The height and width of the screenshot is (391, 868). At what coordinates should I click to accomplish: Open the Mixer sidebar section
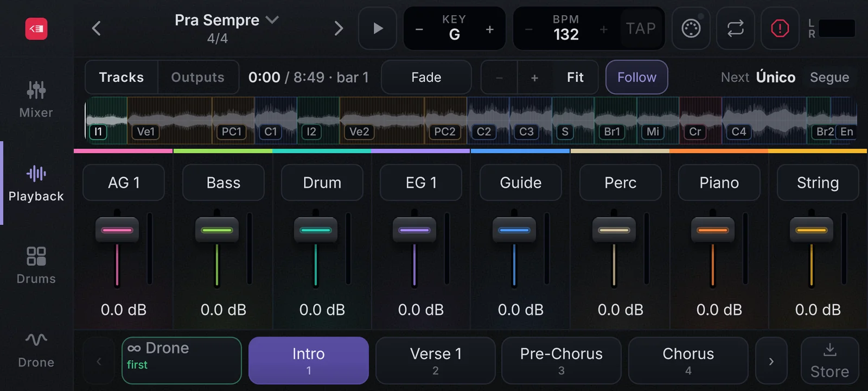point(36,99)
